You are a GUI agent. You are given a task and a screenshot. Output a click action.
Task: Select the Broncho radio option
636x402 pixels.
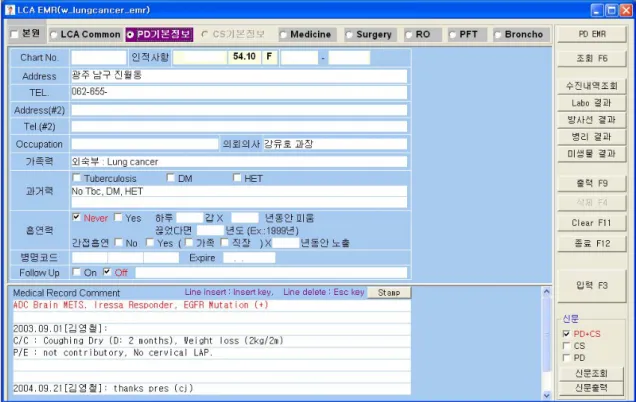(x=498, y=35)
